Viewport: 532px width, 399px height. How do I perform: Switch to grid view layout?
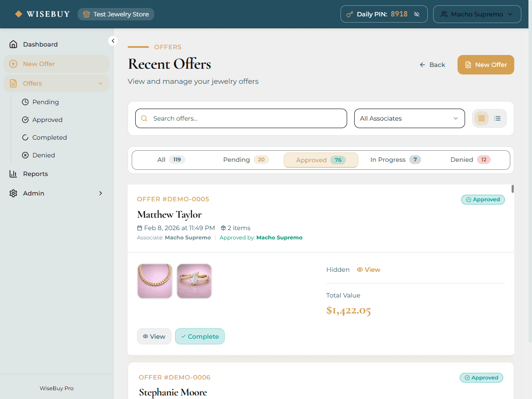[x=481, y=118]
